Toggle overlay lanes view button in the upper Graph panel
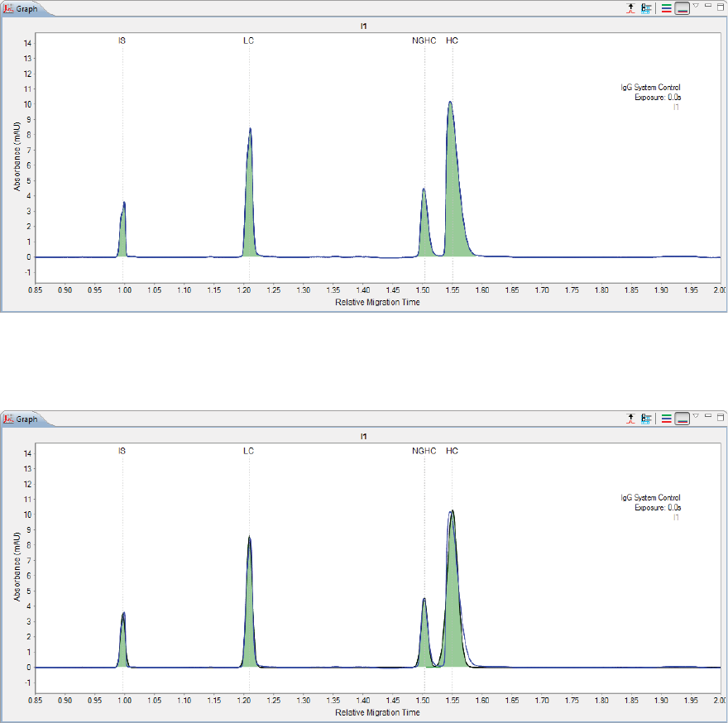The width and height of the screenshot is (728, 723). [x=682, y=8]
